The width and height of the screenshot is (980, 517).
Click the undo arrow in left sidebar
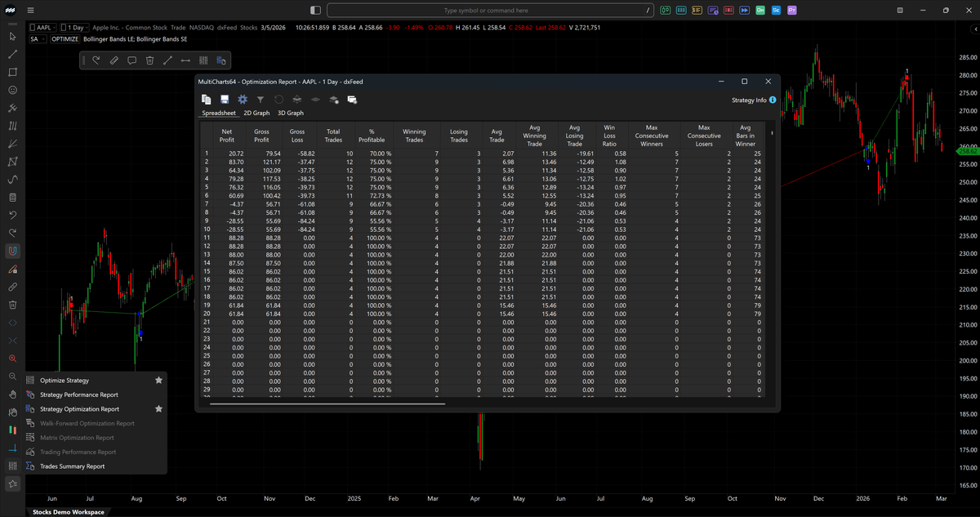pyautogui.click(x=12, y=215)
